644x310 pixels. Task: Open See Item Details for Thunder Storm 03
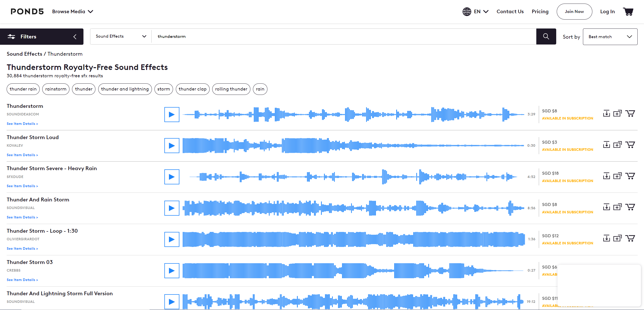click(x=22, y=280)
